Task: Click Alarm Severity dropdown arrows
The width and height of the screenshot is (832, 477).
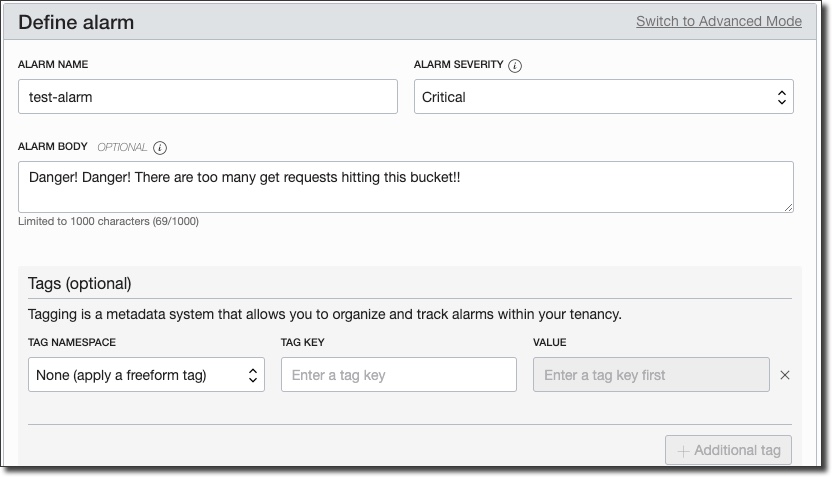Action: coord(781,97)
